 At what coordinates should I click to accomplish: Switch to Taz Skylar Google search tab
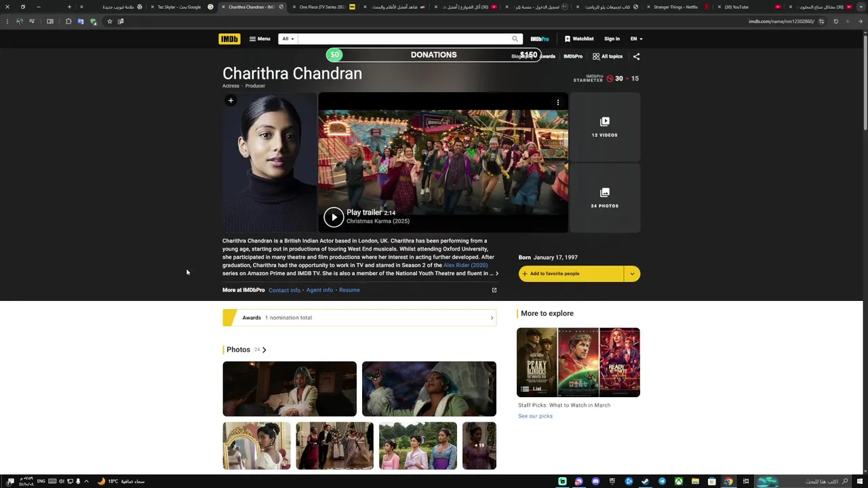pos(180,7)
